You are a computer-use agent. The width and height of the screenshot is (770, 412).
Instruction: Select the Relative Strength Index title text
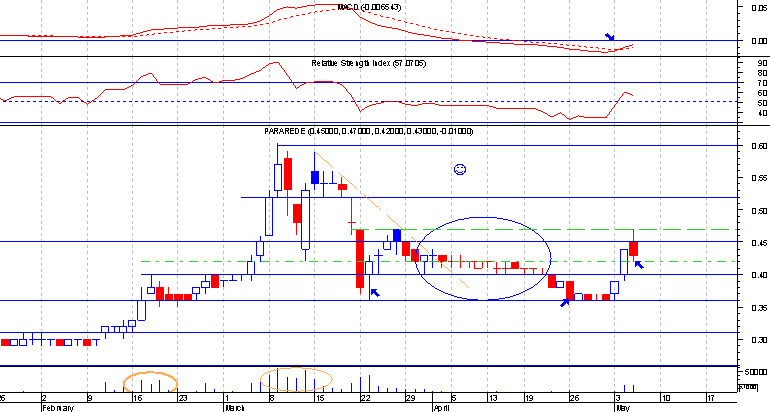[368, 63]
